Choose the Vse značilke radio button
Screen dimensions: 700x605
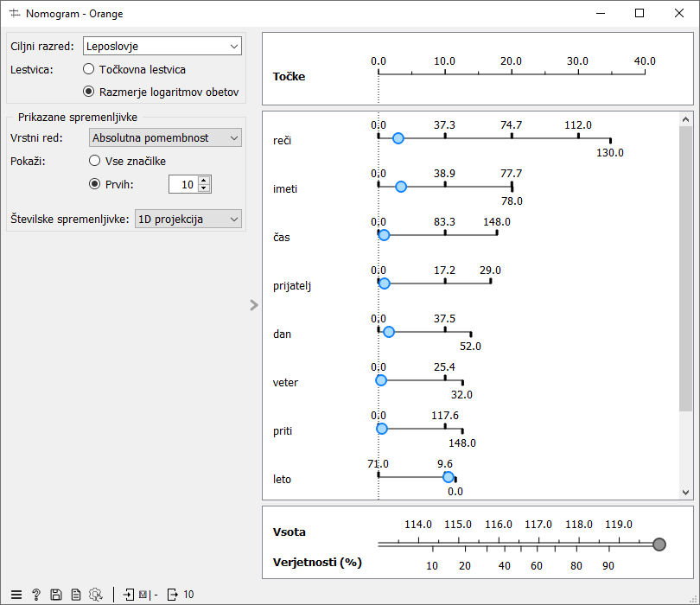click(95, 161)
